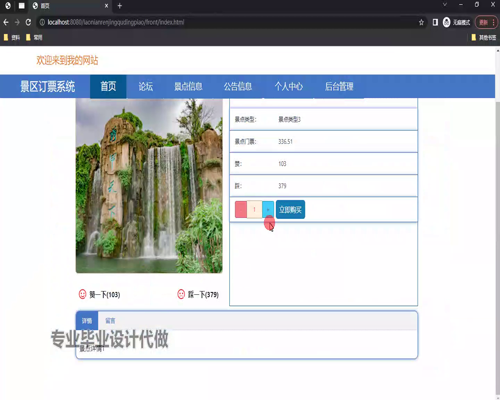Open the 常用 bookmark folder
Viewport: 500px width, 400px height.
34,37
